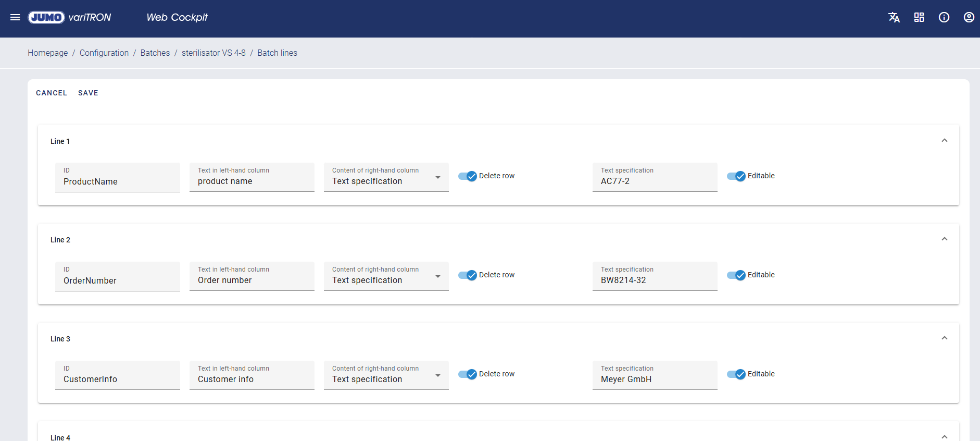Collapse the Line 2 panel
The width and height of the screenshot is (980, 441).
[945, 239]
